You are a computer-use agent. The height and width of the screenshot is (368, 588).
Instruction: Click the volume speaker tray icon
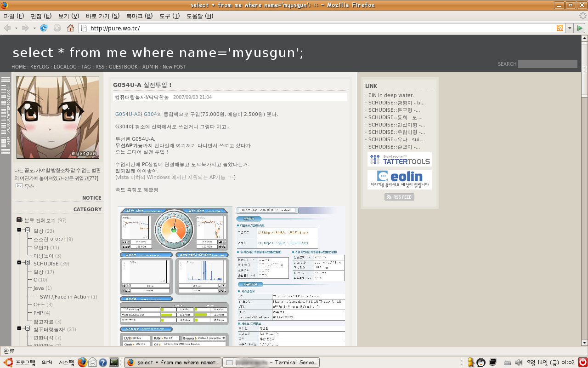click(x=519, y=362)
